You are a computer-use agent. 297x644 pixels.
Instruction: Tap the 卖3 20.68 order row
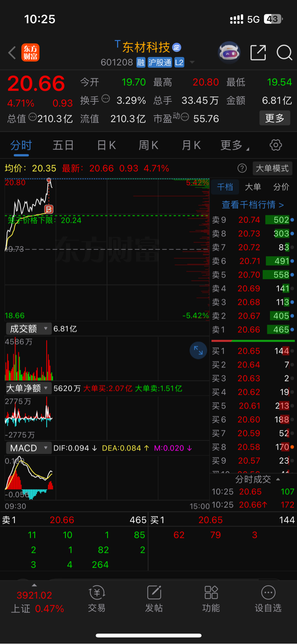[253, 302]
